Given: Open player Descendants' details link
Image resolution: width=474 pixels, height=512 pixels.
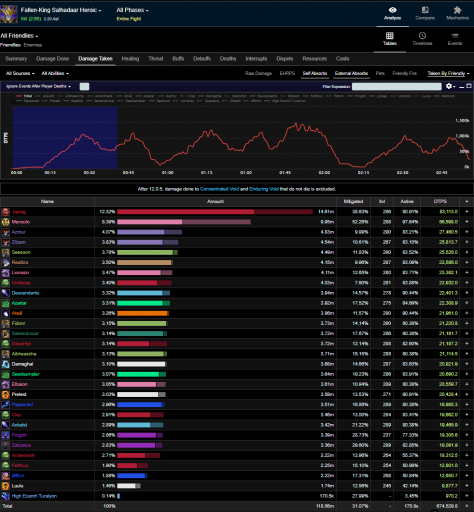Looking at the screenshot, I should [25, 293].
